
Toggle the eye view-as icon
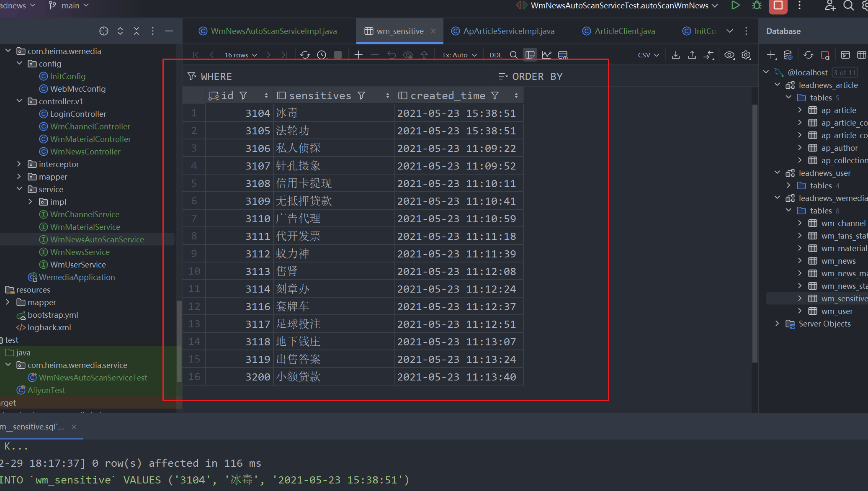point(729,55)
